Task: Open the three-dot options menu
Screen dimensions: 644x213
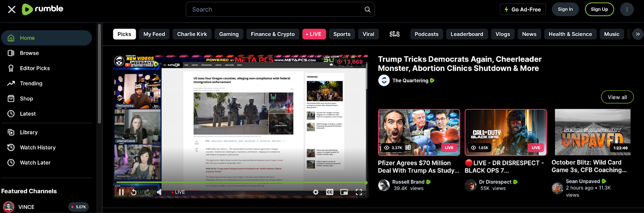Action: point(627,9)
